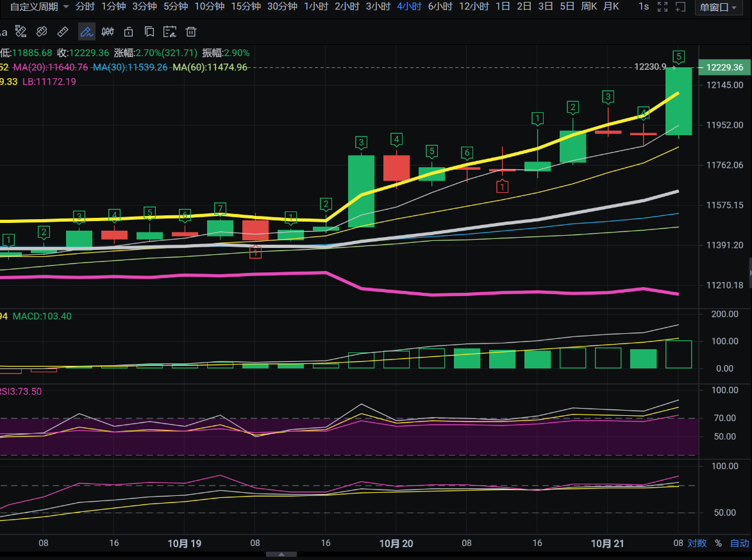Viewport: 752px width, 560px height.
Task: Click the bookmark-shaped icon in toolbar
Action: coord(149,32)
